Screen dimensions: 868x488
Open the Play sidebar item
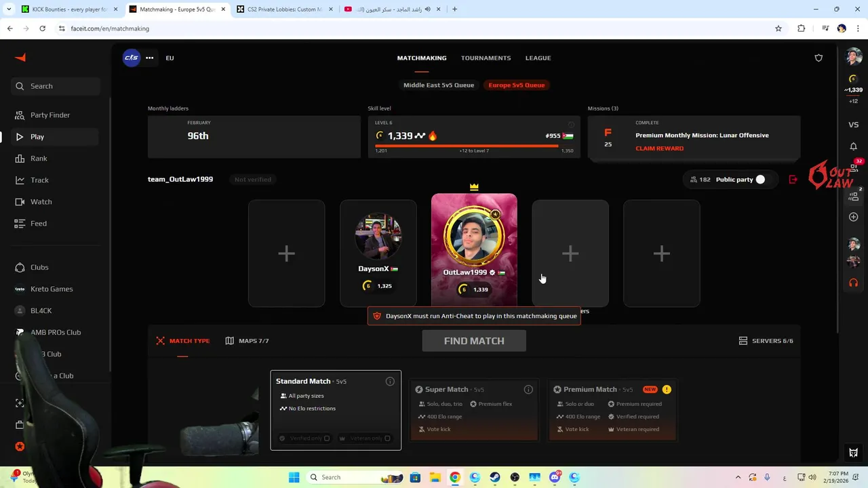click(56, 137)
